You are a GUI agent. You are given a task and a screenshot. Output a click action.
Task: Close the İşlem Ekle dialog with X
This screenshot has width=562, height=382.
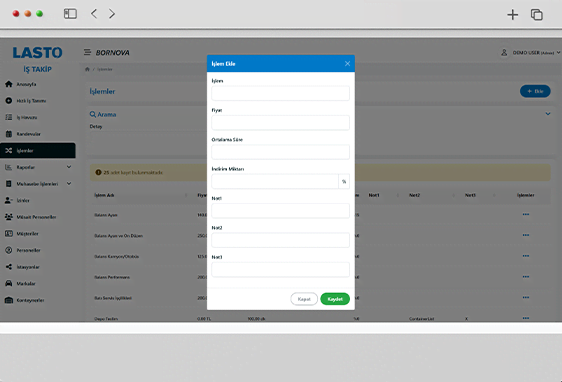(x=347, y=63)
